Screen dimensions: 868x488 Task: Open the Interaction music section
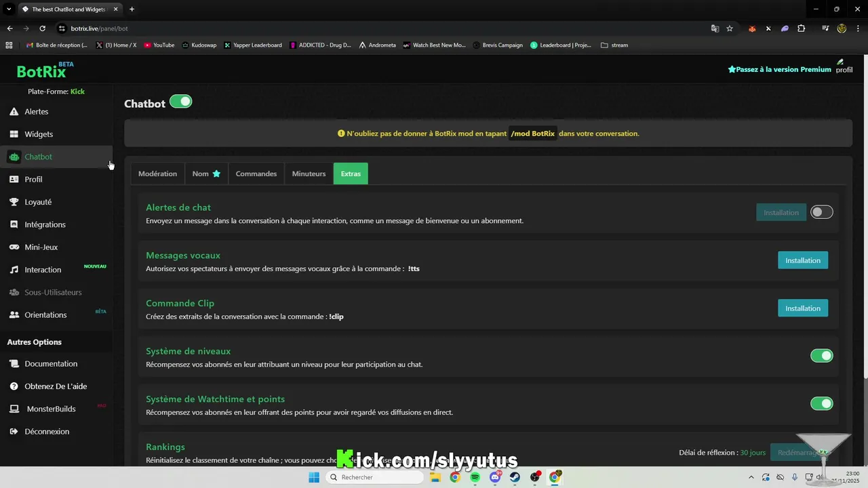point(43,270)
